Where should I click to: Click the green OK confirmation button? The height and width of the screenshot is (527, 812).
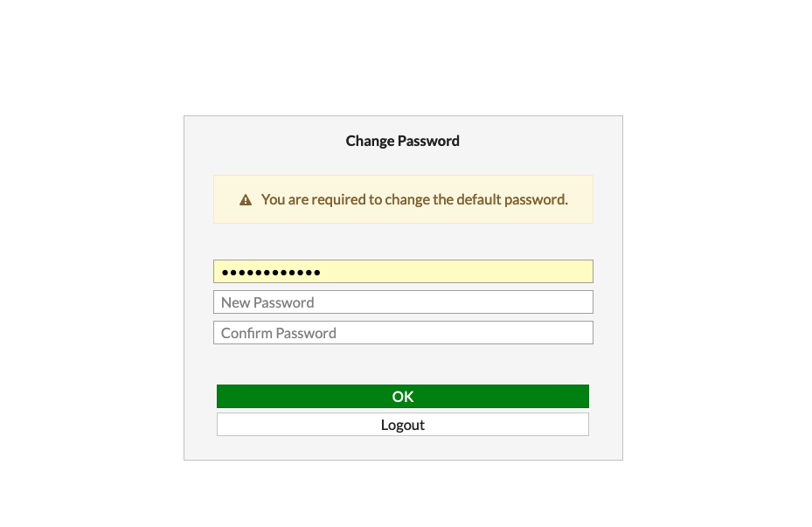(x=402, y=396)
